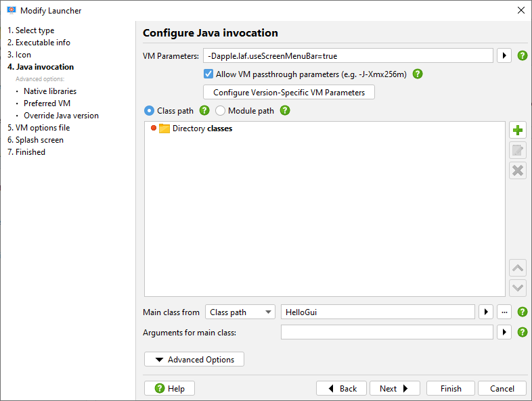The image size is (532, 401).
Task: Click Configure Version-Specific VM Parameters button
Action: (x=289, y=92)
